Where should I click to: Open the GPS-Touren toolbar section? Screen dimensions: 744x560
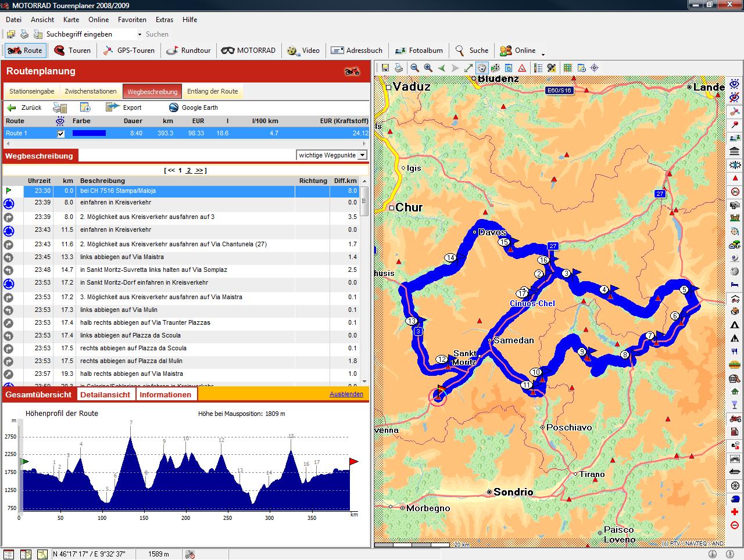(x=128, y=51)
